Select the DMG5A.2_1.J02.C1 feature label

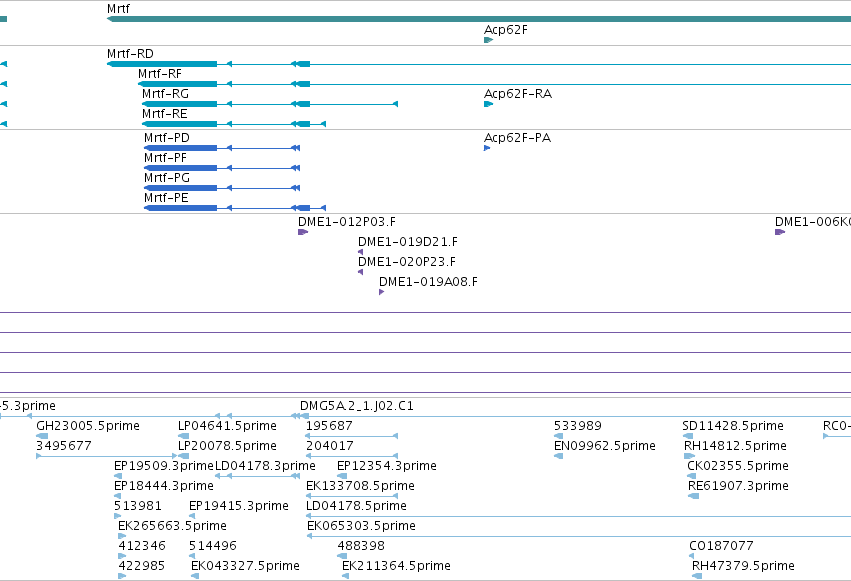coord(357,406)
